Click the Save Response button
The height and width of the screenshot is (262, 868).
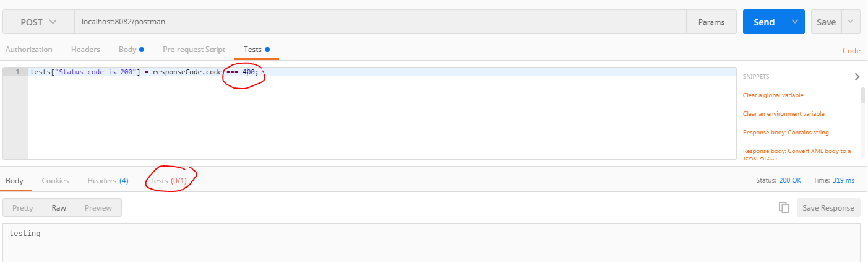pos(828,207)
